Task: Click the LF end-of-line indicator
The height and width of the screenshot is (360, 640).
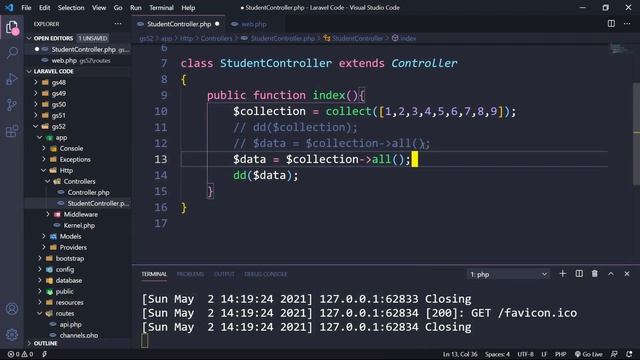Action: [x=544, y=354]
